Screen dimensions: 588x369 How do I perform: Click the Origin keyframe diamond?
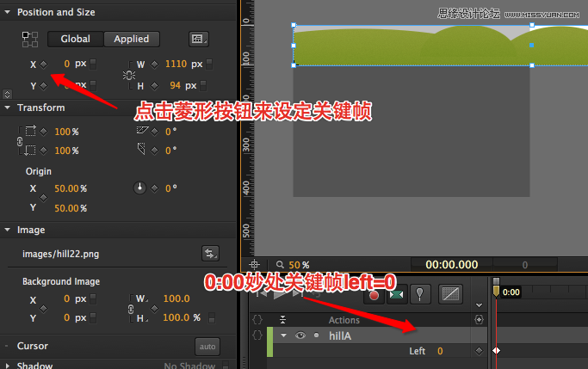click(x=44, y=198)
